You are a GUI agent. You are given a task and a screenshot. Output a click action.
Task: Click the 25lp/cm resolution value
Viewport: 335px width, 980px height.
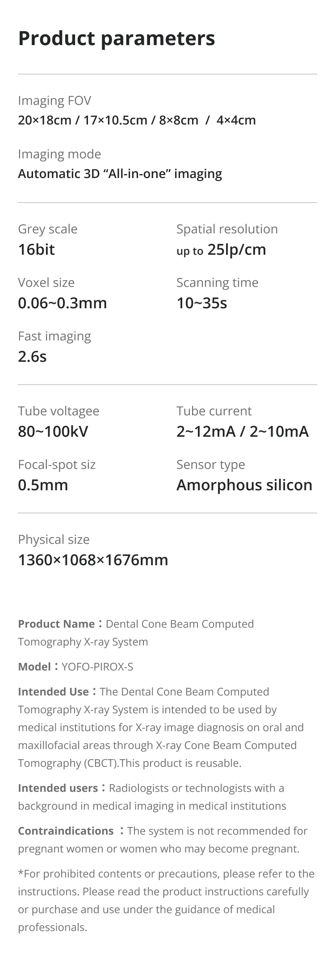point(236,250)
